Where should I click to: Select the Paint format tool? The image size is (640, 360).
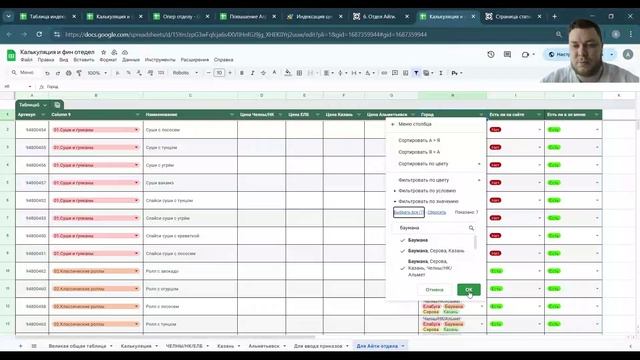pyautogui.click(x=79, y=73)
